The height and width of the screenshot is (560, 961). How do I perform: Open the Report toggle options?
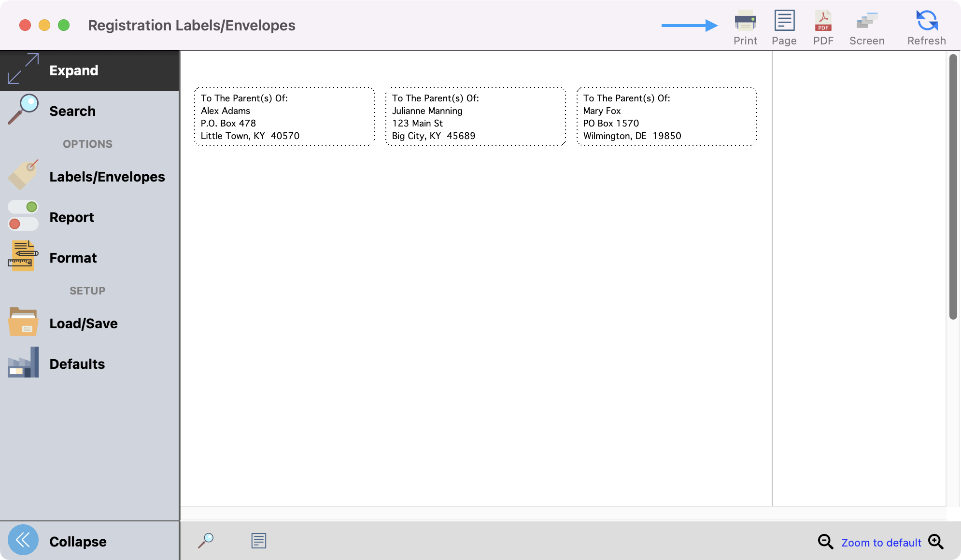click(71, 217)
